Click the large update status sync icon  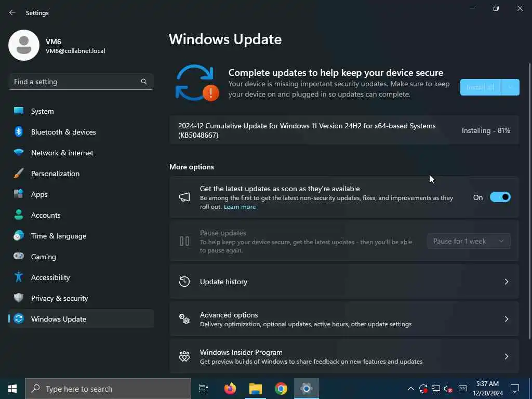[x=196, y=83]
